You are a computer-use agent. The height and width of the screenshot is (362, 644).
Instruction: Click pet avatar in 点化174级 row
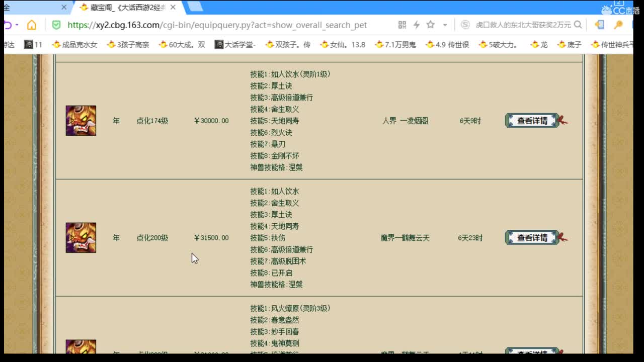coord(81,121)
